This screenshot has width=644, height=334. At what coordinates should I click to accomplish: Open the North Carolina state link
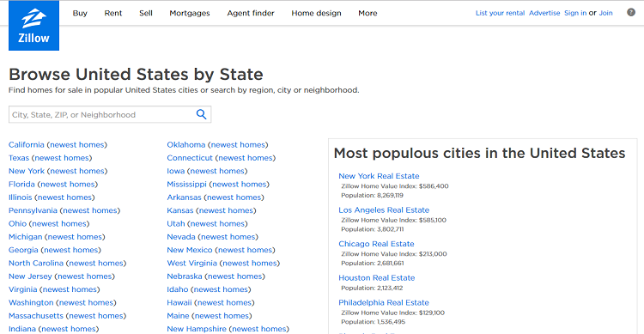pos(36,263)
